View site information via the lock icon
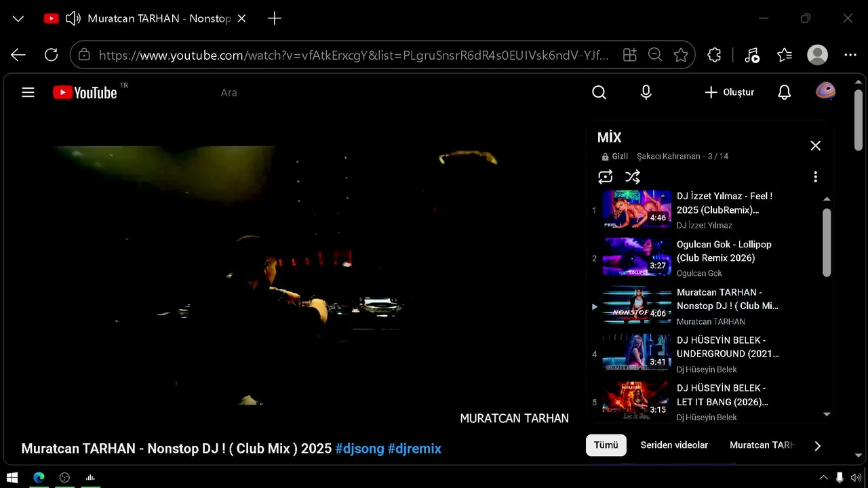The image size is (868, 488). [83, 55]
